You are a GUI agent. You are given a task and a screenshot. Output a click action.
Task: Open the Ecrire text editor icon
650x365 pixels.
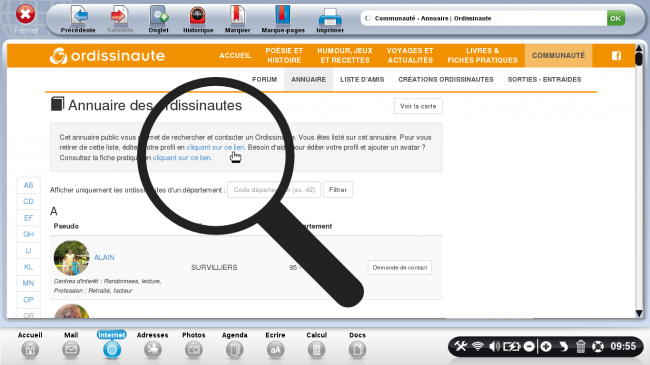(x=275, y=350)
